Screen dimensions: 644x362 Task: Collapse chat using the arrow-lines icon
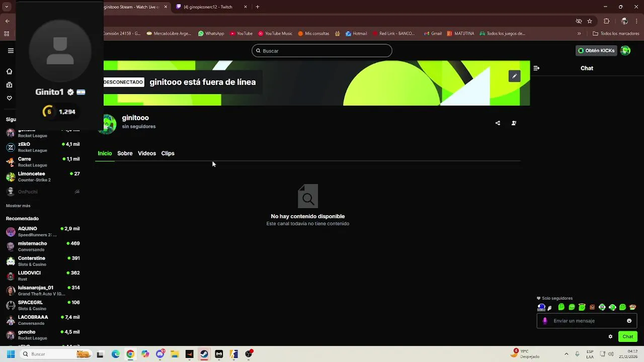(x=536, y=68)
